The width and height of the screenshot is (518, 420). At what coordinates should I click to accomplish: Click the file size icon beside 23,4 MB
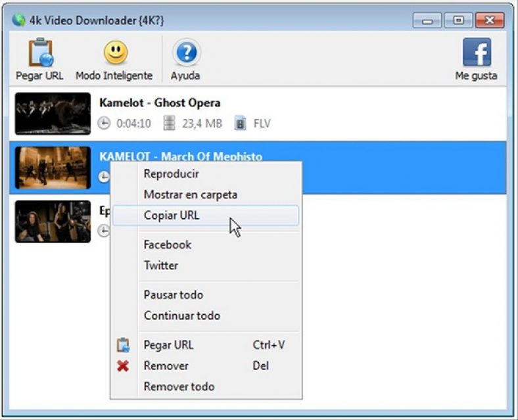coord(169,123)
